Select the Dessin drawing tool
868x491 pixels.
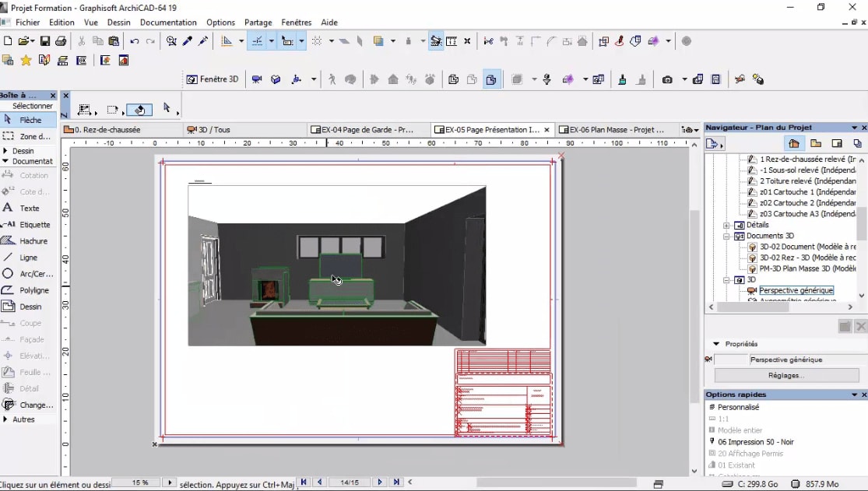[28, 307]
